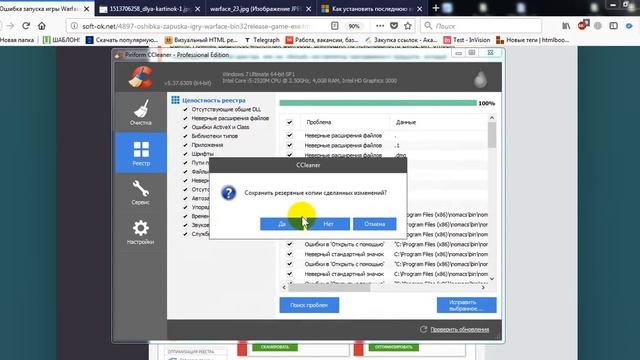Toggle the Ошибки ActiveX и Class checkbox
640x360 pixels.
185,127
